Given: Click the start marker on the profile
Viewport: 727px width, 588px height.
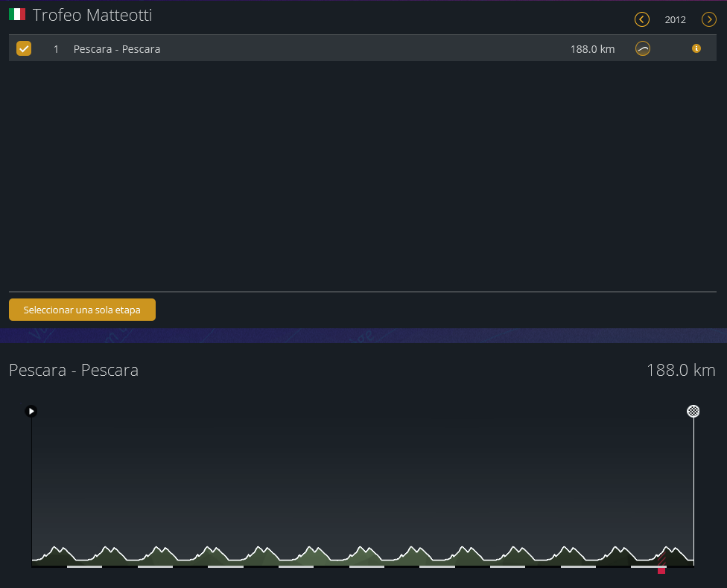Looking at the screenshot, I should (x=31, y=411).
